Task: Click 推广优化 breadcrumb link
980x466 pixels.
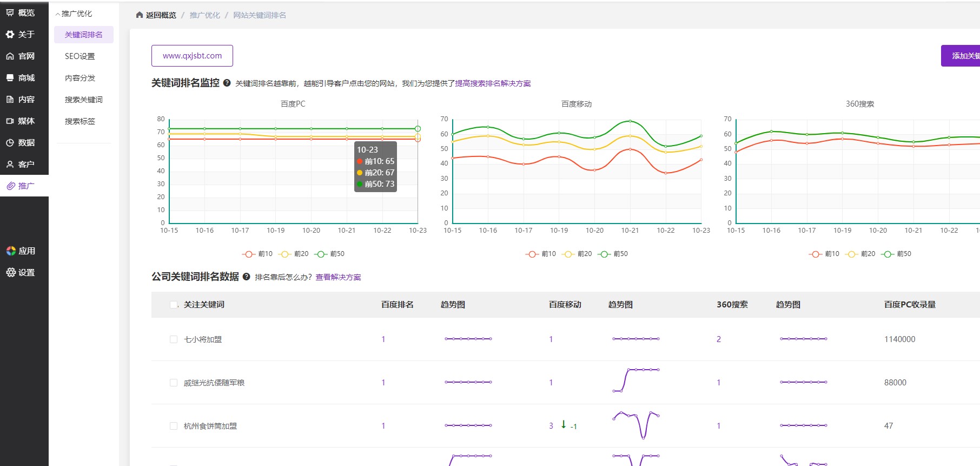Action: tap(205, 15)
